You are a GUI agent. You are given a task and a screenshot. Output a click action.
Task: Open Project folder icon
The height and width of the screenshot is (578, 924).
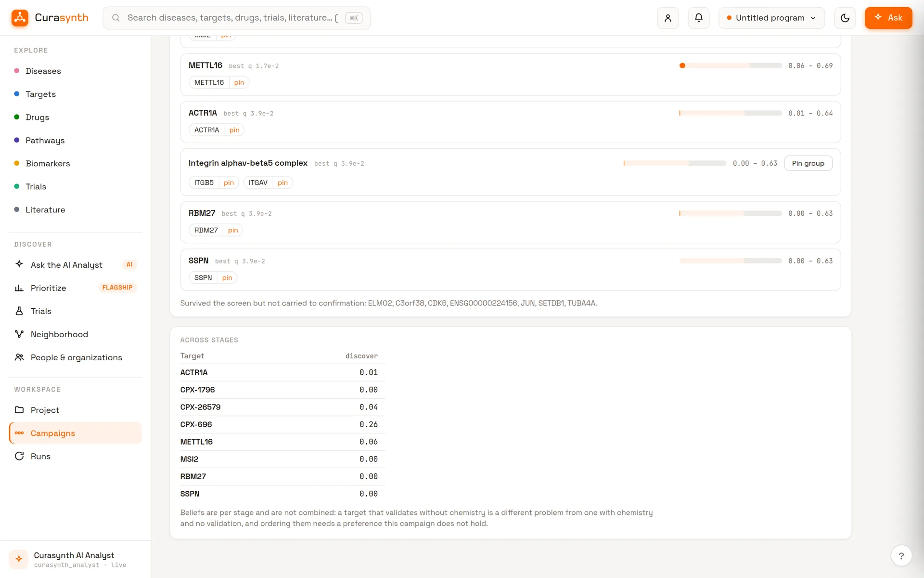tap(19, 410)
